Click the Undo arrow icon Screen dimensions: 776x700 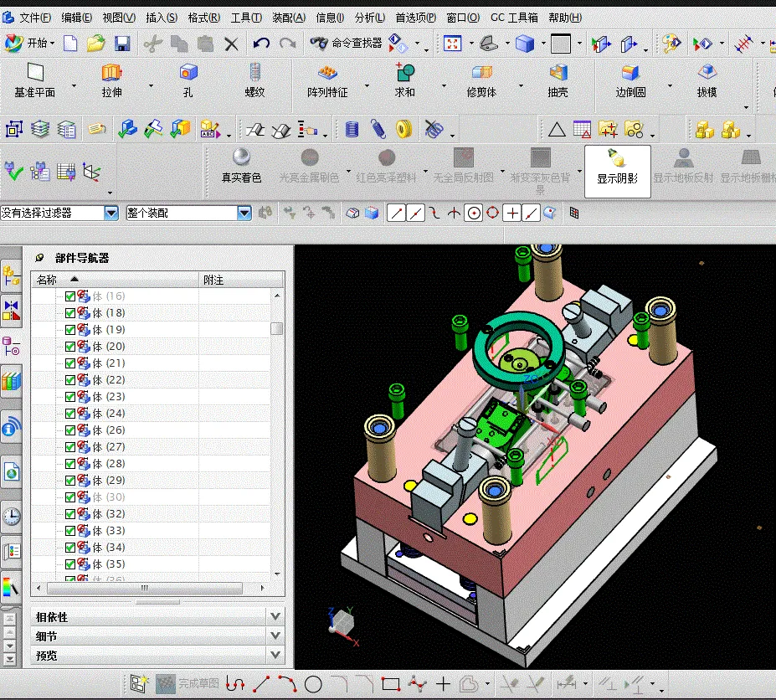coord(261,44)
